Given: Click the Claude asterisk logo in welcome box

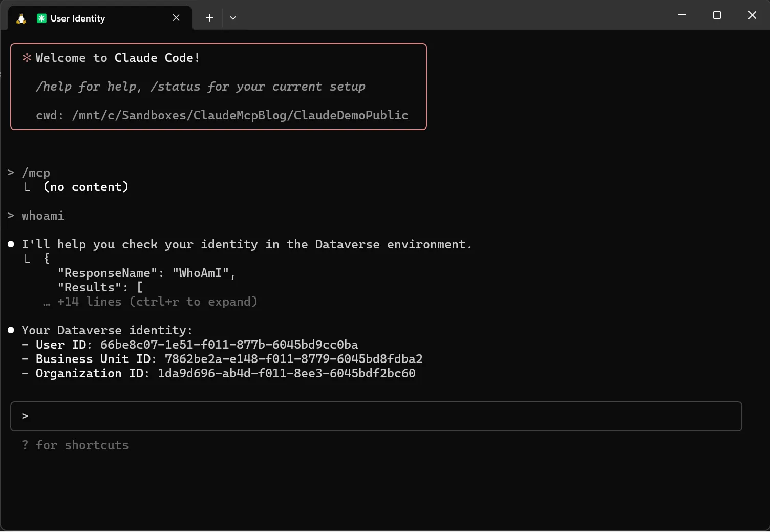Looking at the screenshot, I should [27, 58].
